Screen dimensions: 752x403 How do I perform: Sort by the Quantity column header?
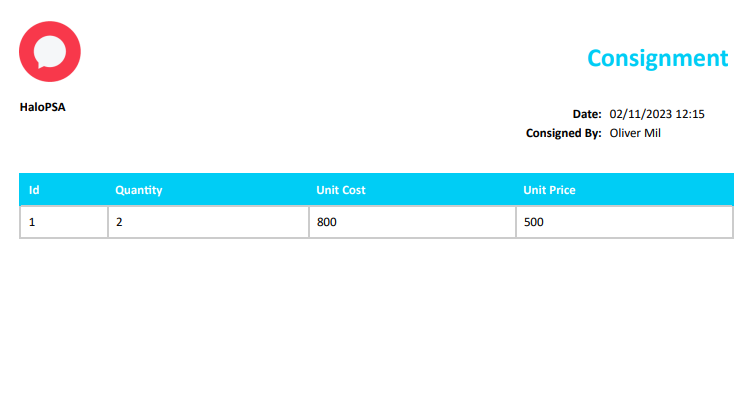138,189
